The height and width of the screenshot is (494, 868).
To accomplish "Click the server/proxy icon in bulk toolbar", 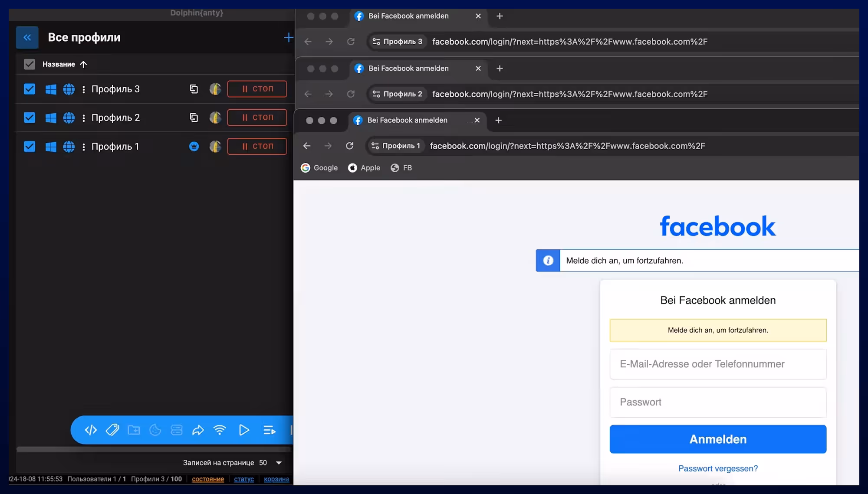I will (x=177, y=430).
